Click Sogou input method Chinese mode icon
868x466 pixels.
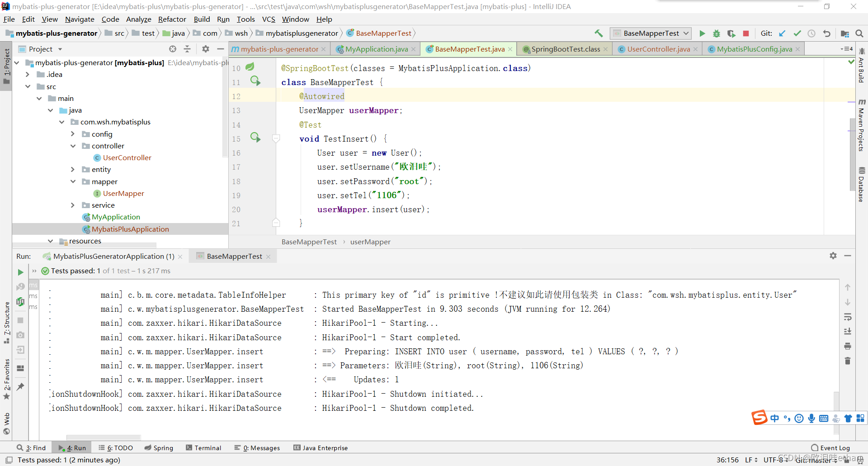(774, 418)
